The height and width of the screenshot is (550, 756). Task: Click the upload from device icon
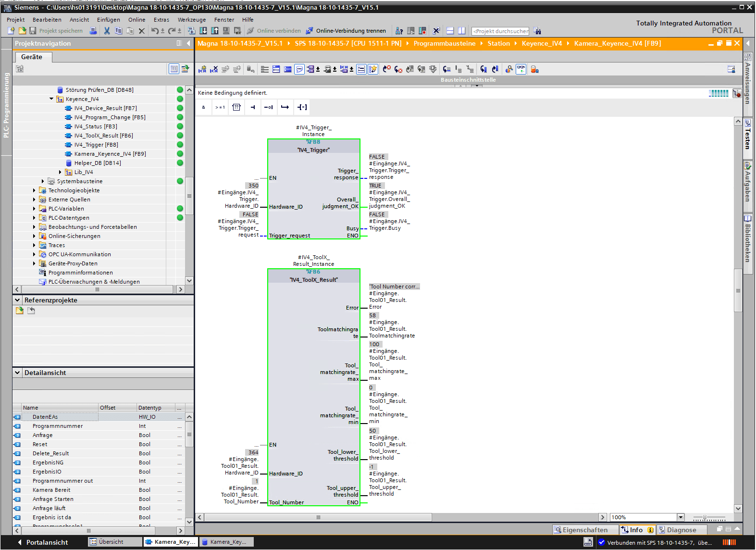coord(214,31)
